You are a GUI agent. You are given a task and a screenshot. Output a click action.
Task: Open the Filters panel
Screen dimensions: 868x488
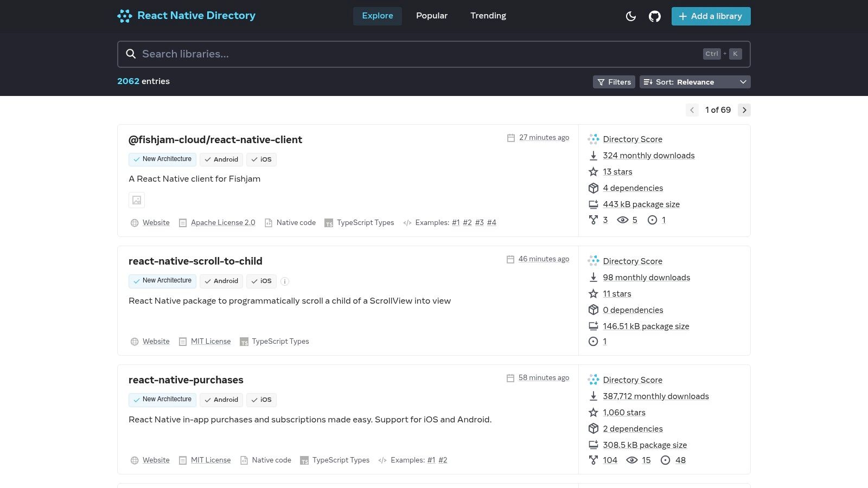tap(614, 82)
